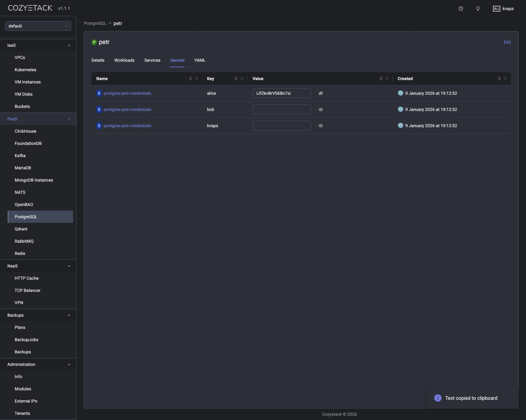This screenshot has height=420, width=526.
Task: Hide the revealed password value for alice
Action: pyautogui.click(x=320, y=93)
